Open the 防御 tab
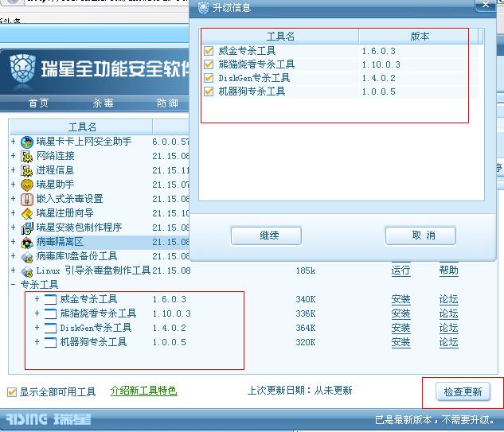The width and height of the screenshot is (504, 432). (167, 103)
